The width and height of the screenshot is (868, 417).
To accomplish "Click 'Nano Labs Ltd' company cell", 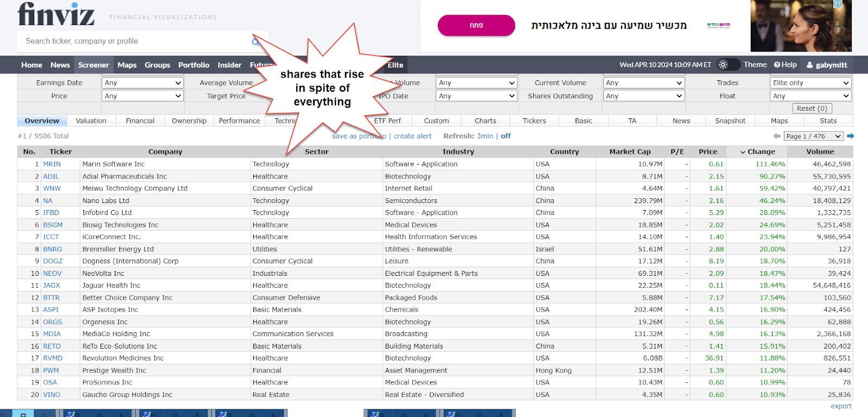I will [x=165, y=201].
